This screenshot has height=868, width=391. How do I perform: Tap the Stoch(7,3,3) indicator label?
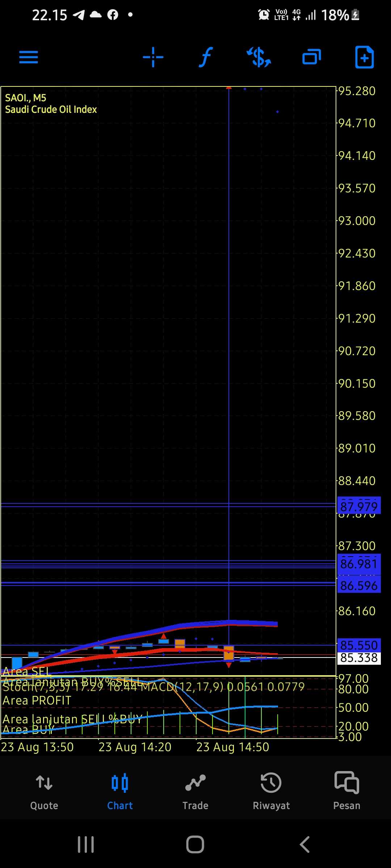tap(36, 686)
